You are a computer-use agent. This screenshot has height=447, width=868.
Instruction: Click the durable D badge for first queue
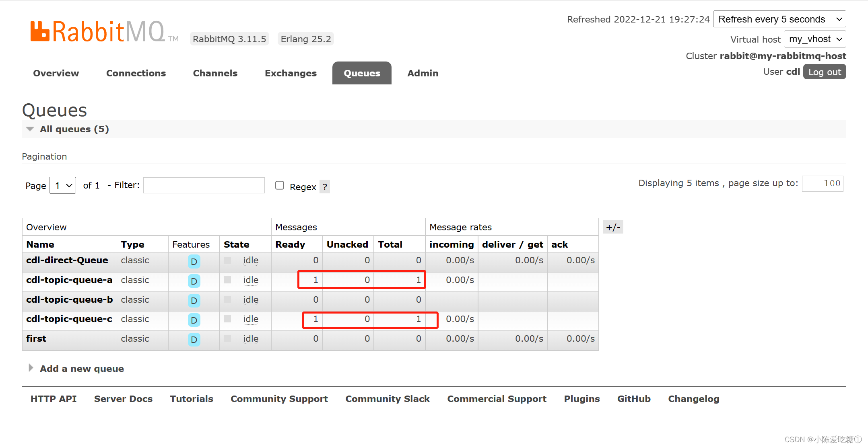(194, 340)
